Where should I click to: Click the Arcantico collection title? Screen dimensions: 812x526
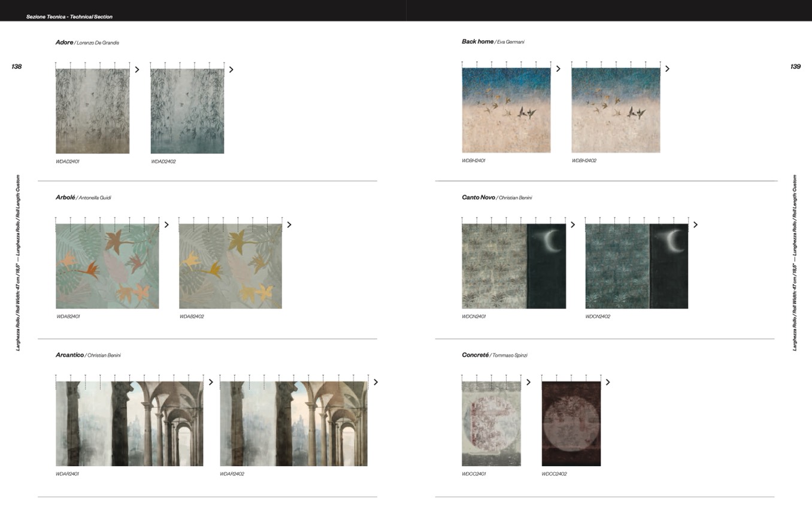tap(69, 355)
